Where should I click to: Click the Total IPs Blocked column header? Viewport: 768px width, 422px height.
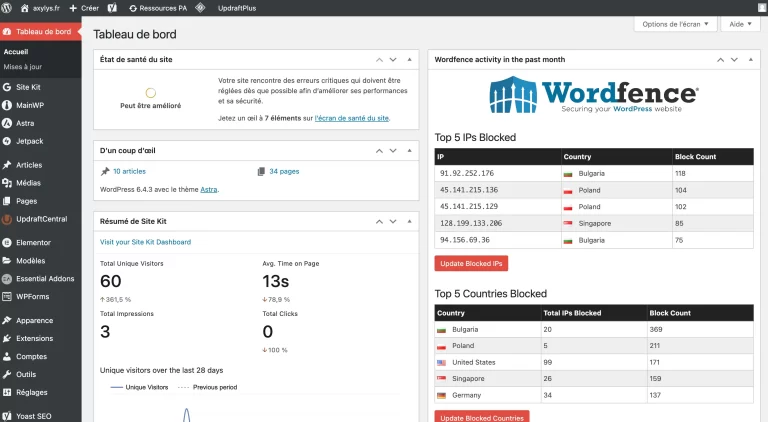point(572,313)
